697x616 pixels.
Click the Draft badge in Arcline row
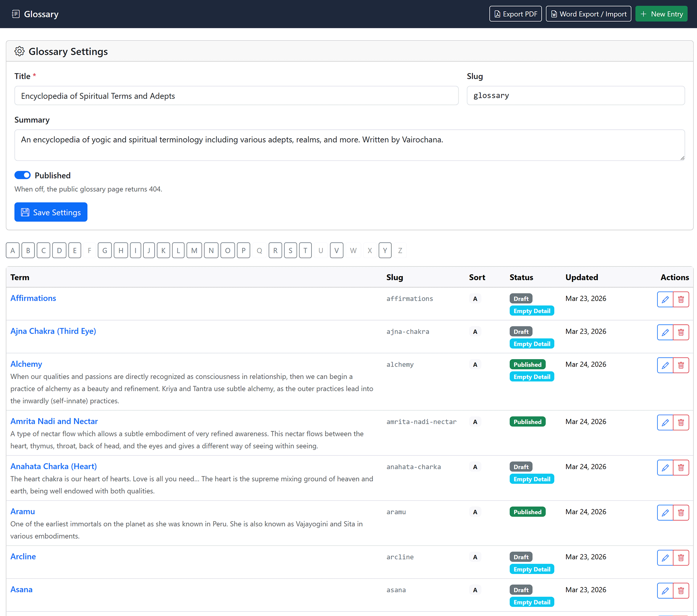coord(521,557)
